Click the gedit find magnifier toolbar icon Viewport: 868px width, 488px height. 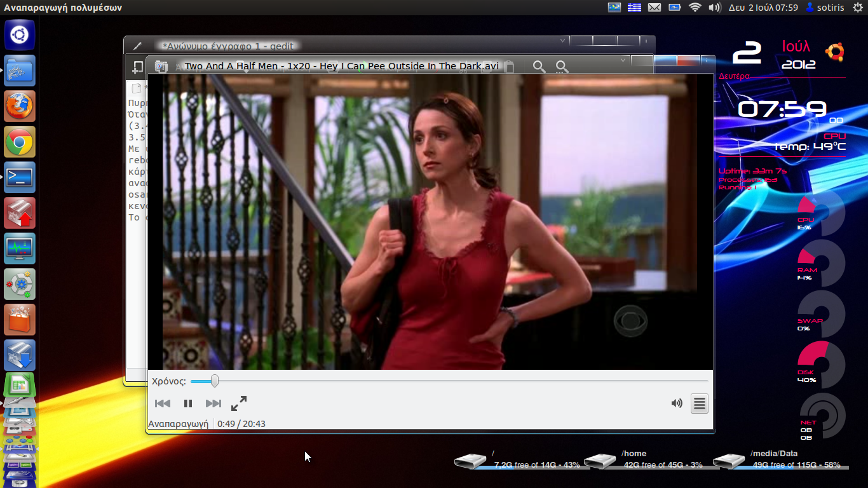[539, 67]
